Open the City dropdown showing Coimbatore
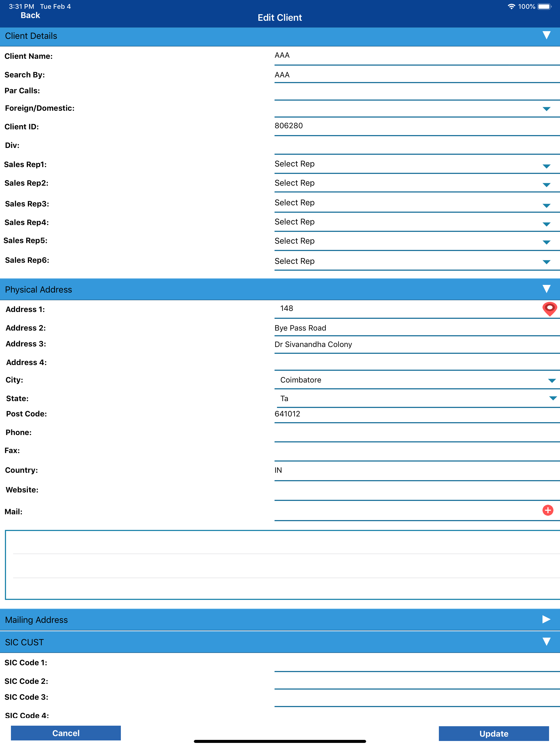The width and height of the screenshot is (560, 747). pos(417,380)
